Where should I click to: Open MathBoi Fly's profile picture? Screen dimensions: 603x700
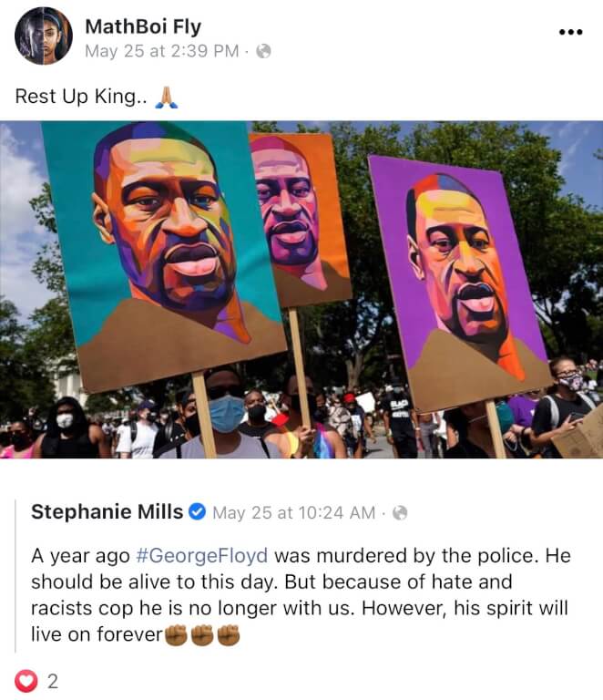[43, 36]
